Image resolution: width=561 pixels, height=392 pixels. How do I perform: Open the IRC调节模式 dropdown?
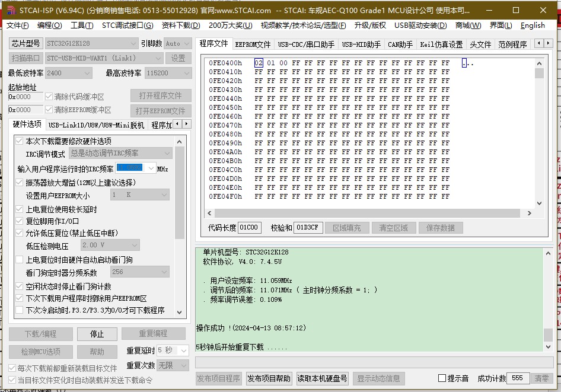point(120,153)
